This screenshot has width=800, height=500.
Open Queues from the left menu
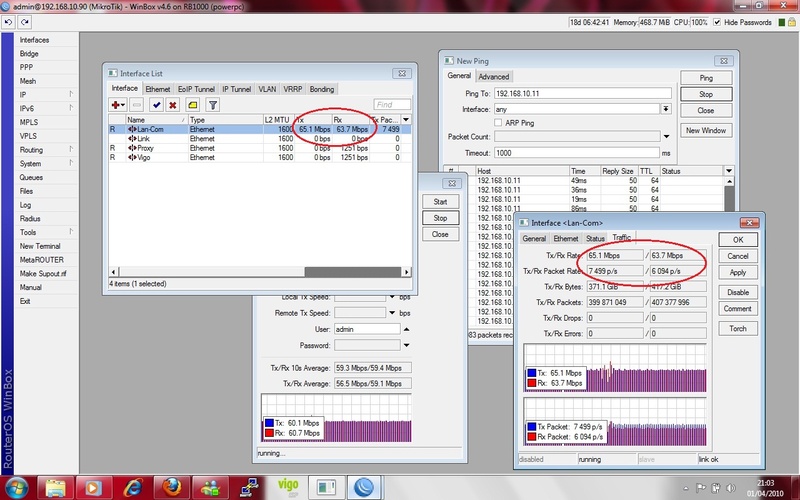point(31,177)
